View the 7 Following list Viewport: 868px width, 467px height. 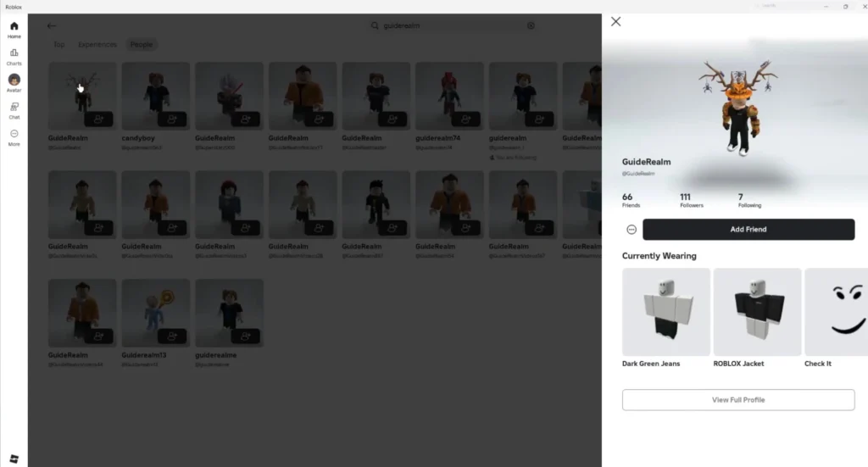click(x=749, y=200)
